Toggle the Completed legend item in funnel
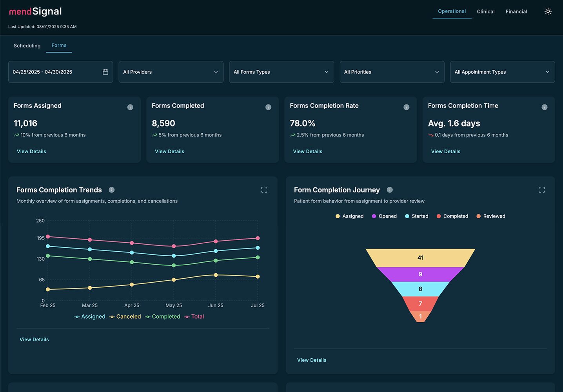563x392 pixels. [452, 216]
